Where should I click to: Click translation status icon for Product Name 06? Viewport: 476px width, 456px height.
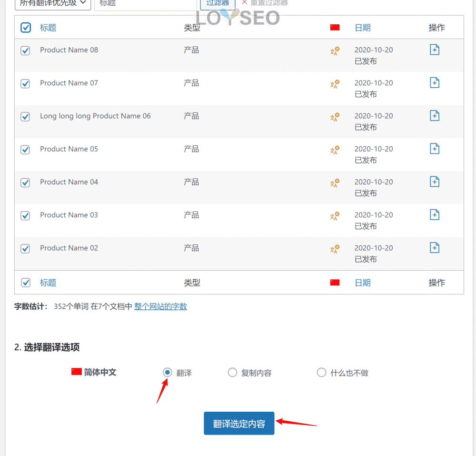click(x=335, y=117)
